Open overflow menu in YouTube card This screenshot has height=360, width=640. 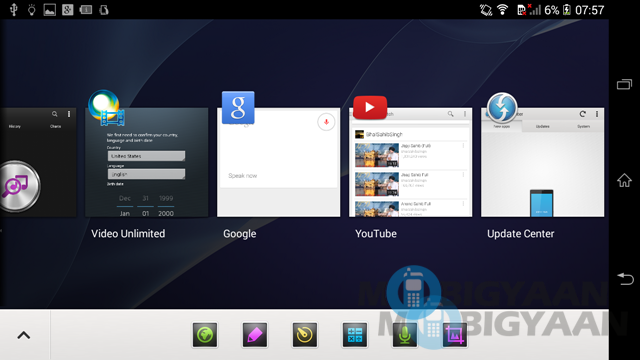tap(465, 114)
